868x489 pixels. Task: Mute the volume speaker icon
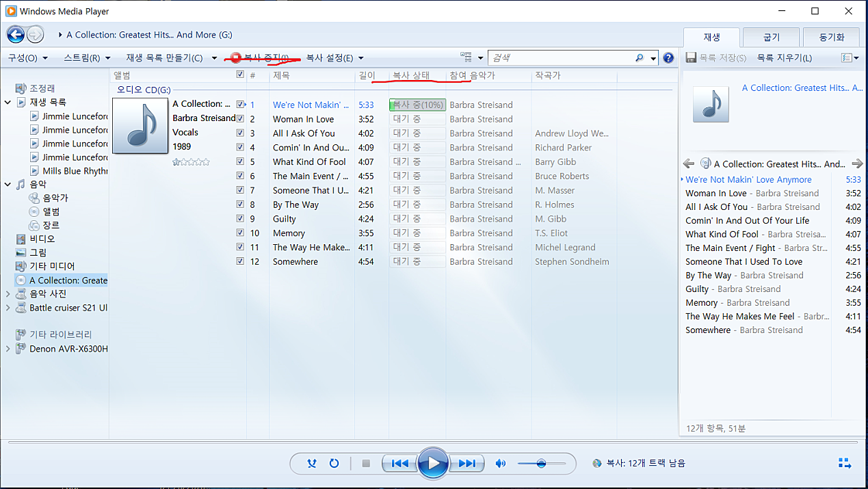[501, 463]
